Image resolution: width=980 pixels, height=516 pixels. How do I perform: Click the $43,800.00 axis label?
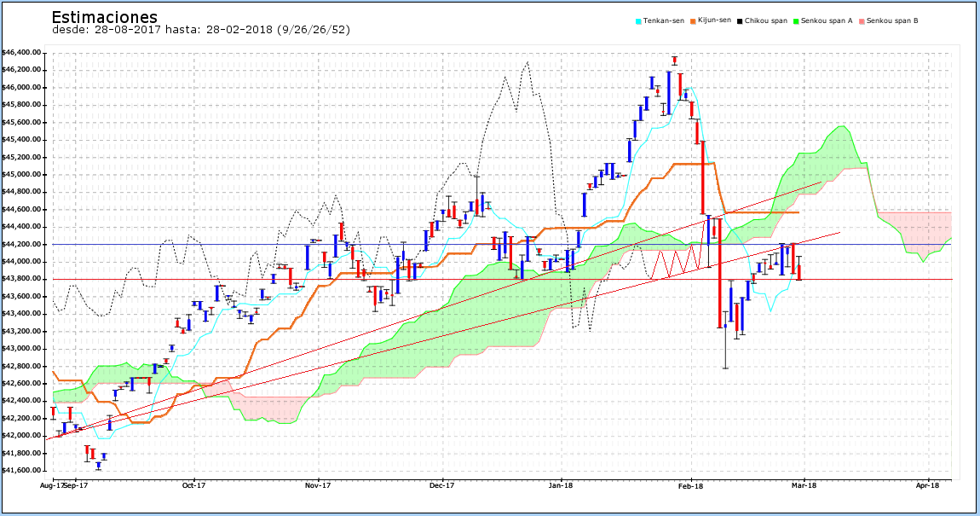coord(22,279)
